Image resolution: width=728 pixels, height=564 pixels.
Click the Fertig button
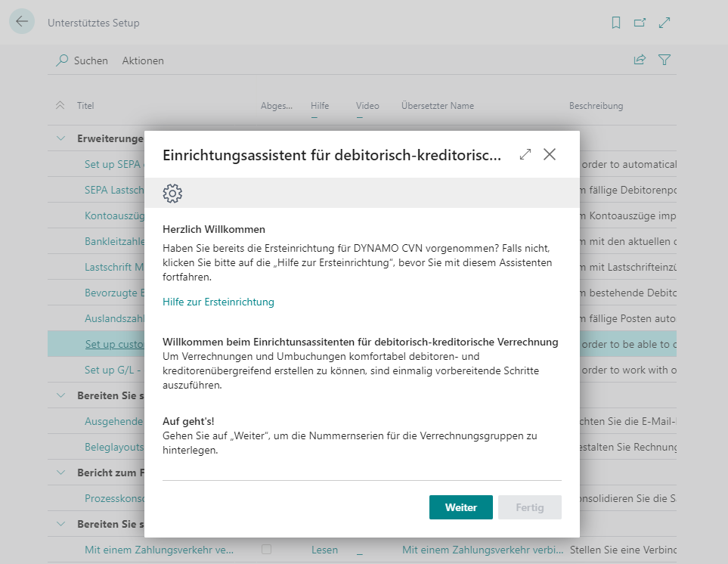(x=530, y=507)
